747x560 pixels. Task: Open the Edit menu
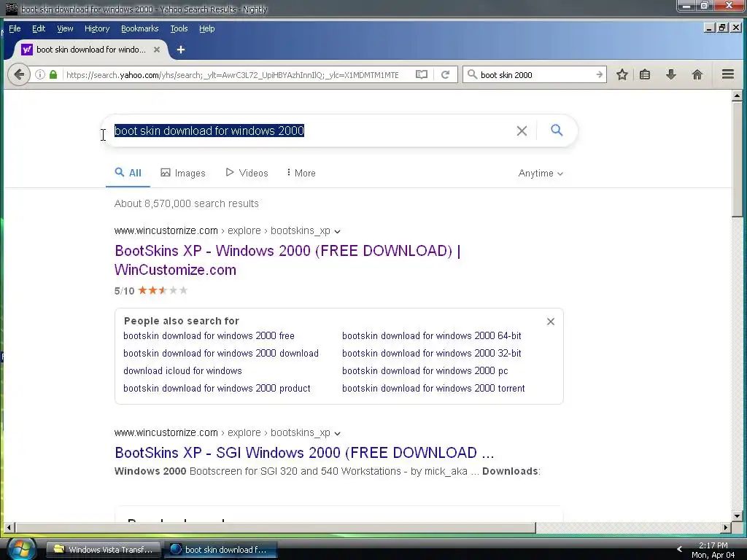pyautogui.click(x=39, y=28)
